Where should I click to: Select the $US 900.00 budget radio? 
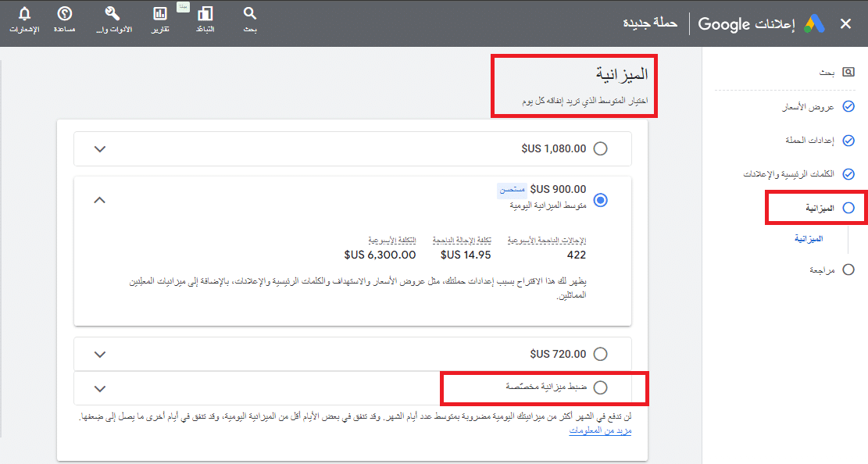[x=600, y=200]
